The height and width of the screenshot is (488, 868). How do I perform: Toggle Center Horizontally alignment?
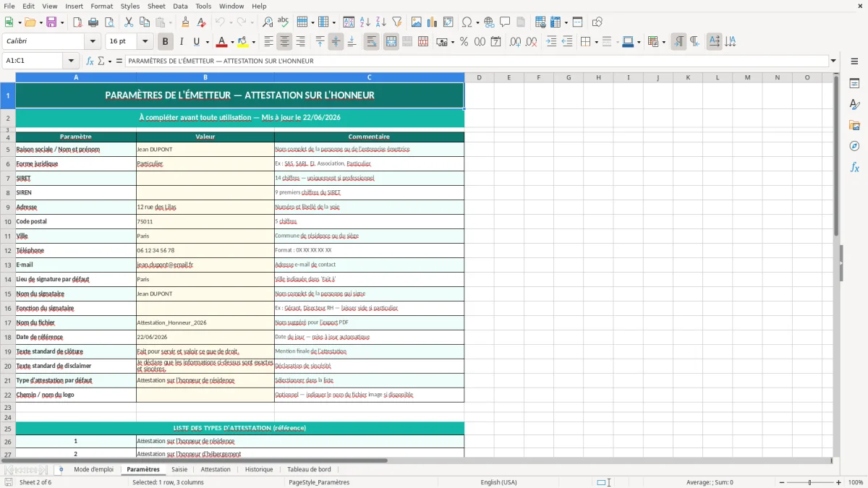click(285, 42)
